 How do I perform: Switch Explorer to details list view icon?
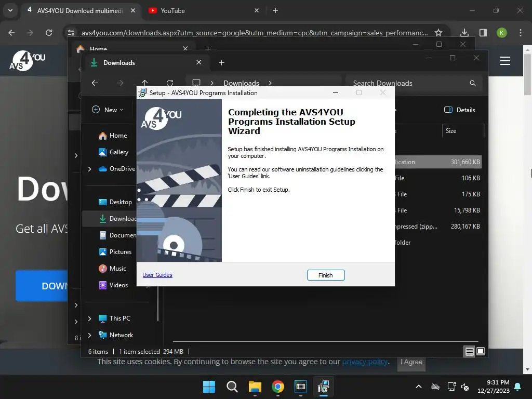tap(469, 352)
